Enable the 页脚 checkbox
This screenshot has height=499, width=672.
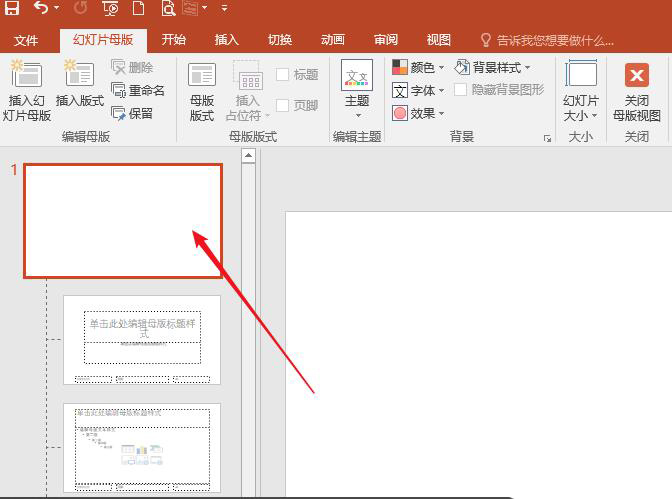click(283, 105)
